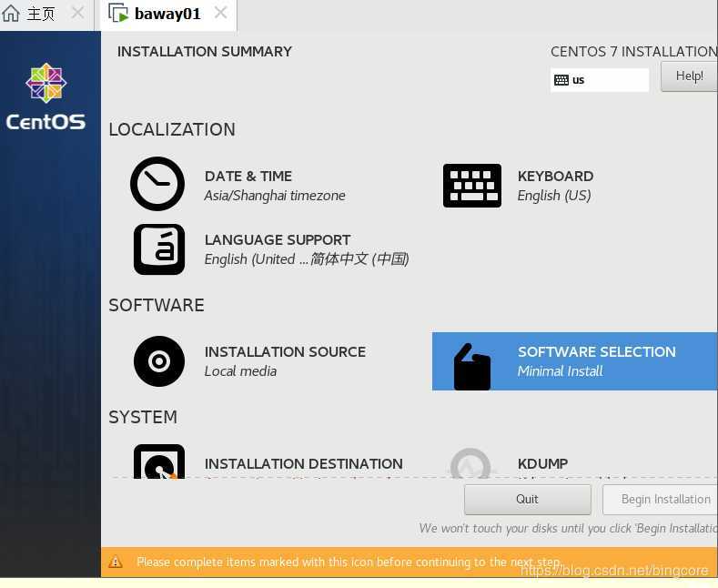718x588 pixels.
Task: Click 'English (US)' keyboard text
Action: (554, 196)
